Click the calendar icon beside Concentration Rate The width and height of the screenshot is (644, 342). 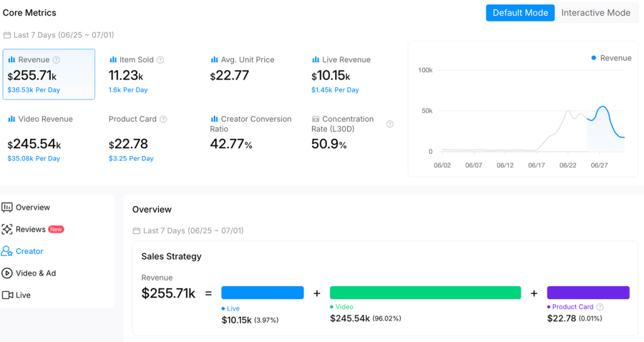pyautogui.click(x=316, y=119)
